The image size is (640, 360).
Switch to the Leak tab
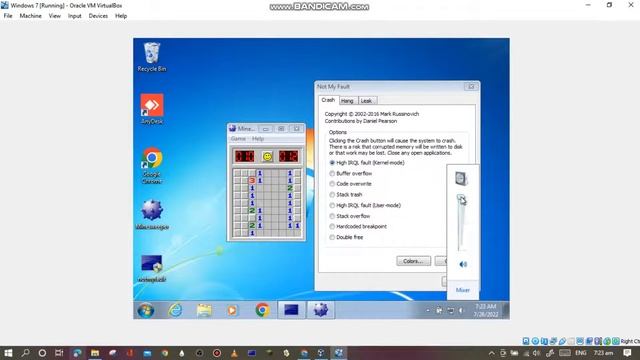click(x=367, y=101)
